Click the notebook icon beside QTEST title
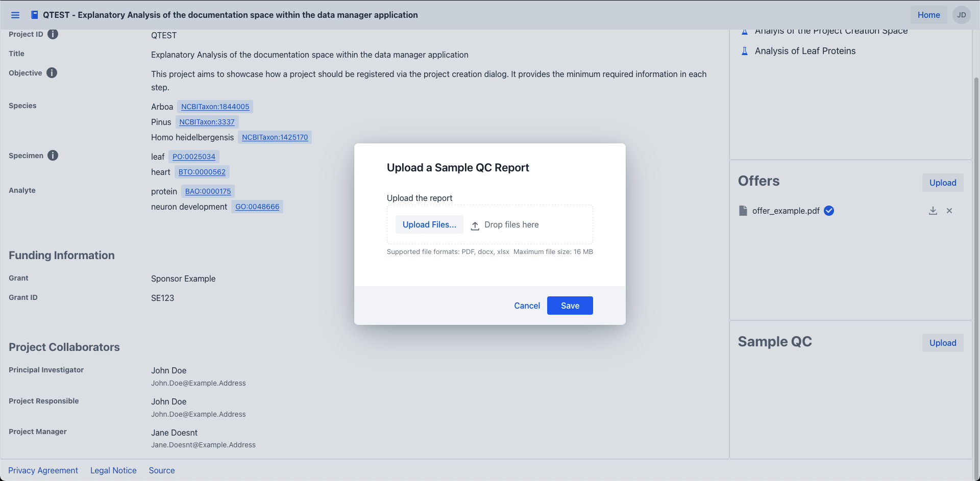Image resolution: width=980 pixels, height=481 pixels. click(x=34, y=15)
